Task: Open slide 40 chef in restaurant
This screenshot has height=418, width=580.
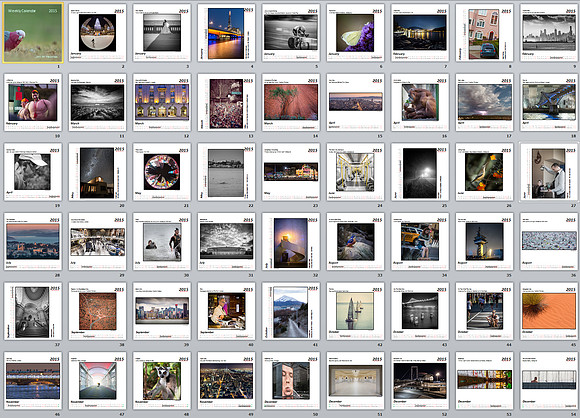Action: 226,311
